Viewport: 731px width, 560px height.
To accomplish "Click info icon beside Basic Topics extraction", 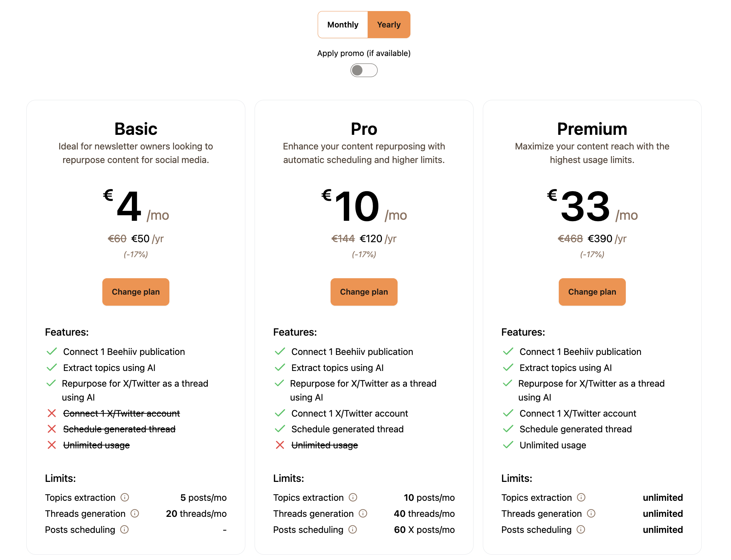I will pyautogui.click(x=125, y=497).
